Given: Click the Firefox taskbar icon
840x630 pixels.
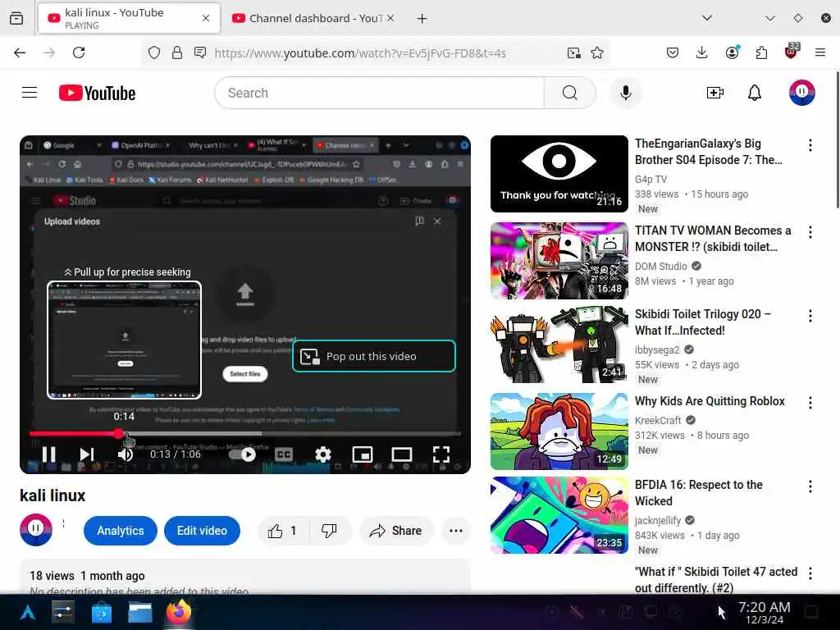Looking at the screenshot, I should pyautogui.click(x=178, y=612).
